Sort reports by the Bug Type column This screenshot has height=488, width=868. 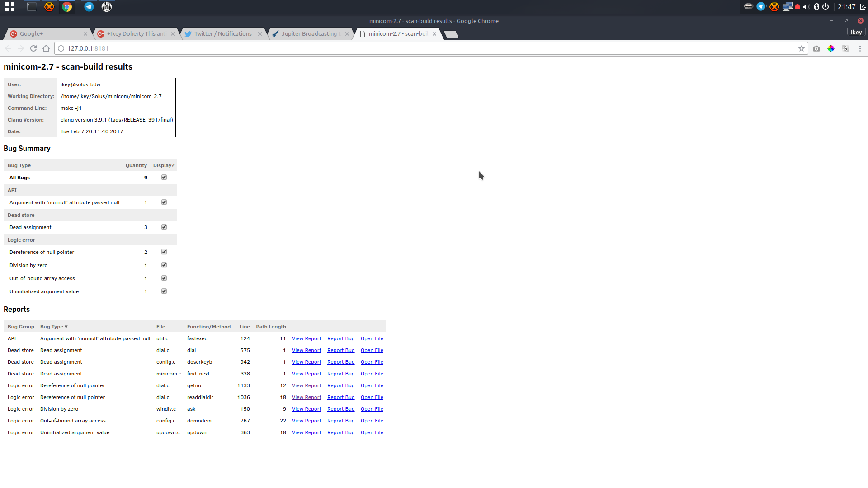coord(54,327)
